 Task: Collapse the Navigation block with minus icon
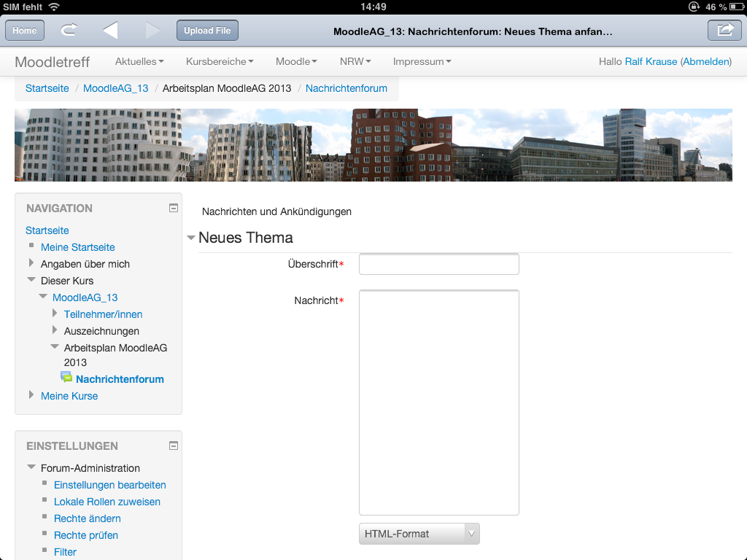point(174,208)
